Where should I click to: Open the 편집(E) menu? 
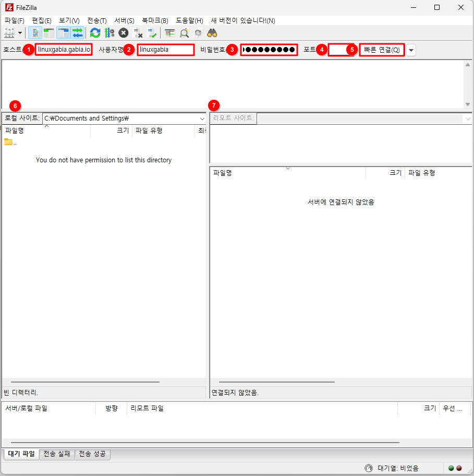[42, 20]
